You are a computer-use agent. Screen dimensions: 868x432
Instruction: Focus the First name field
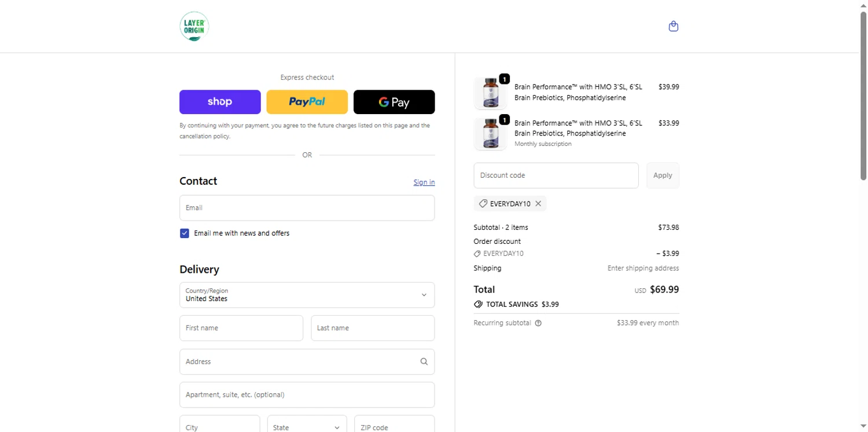point(241,328)
